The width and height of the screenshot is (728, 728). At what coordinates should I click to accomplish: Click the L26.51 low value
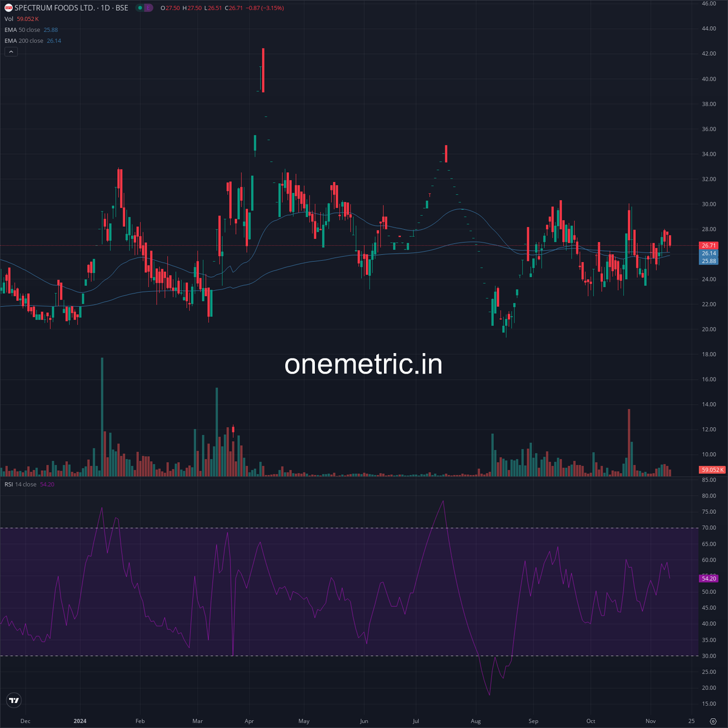coord(213,8)
